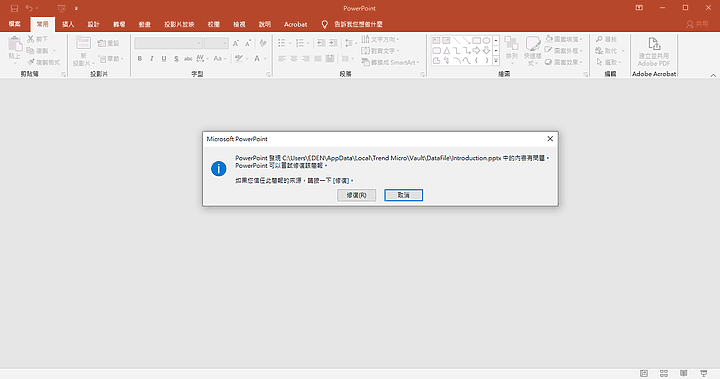This screenshot has width=720, height=379.
Task: Click 修復(R) button in the dialog
Action: 356,195
